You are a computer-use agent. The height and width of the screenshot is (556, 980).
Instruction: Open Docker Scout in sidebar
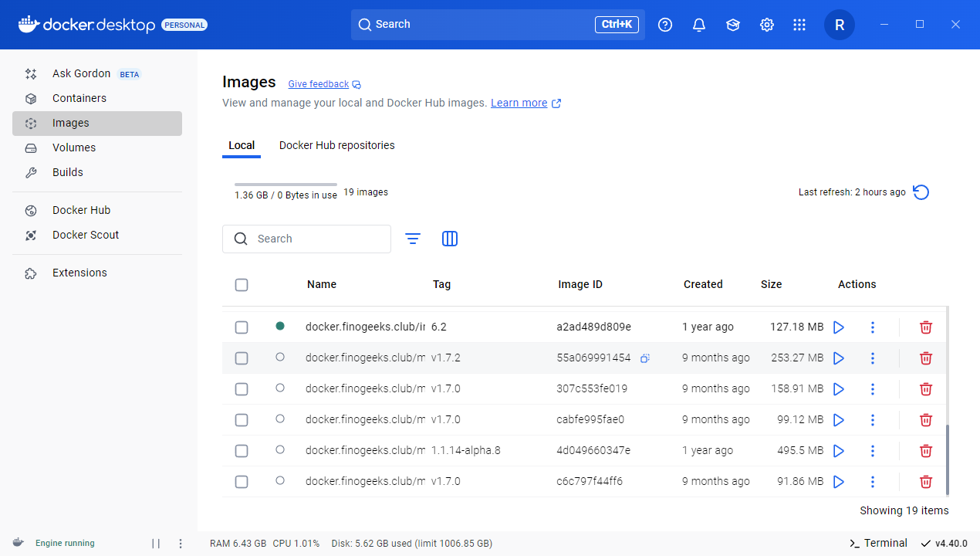pyautogui.click(x=97, y=235)
